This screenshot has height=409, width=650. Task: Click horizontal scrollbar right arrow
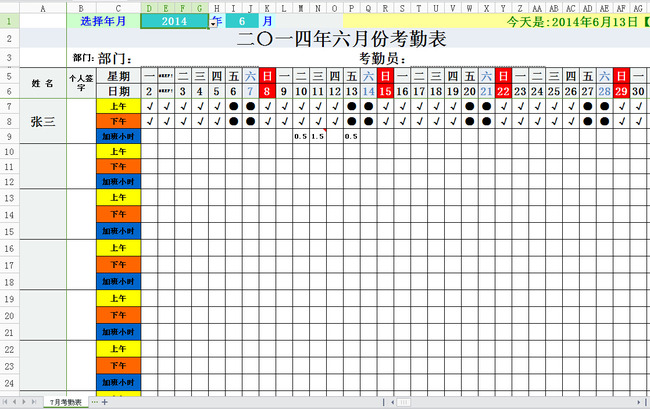pos(638,402)
